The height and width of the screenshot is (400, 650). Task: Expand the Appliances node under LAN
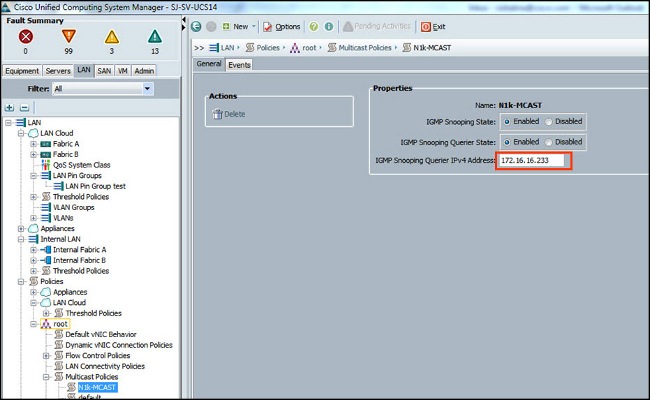(x=21, y=228)
